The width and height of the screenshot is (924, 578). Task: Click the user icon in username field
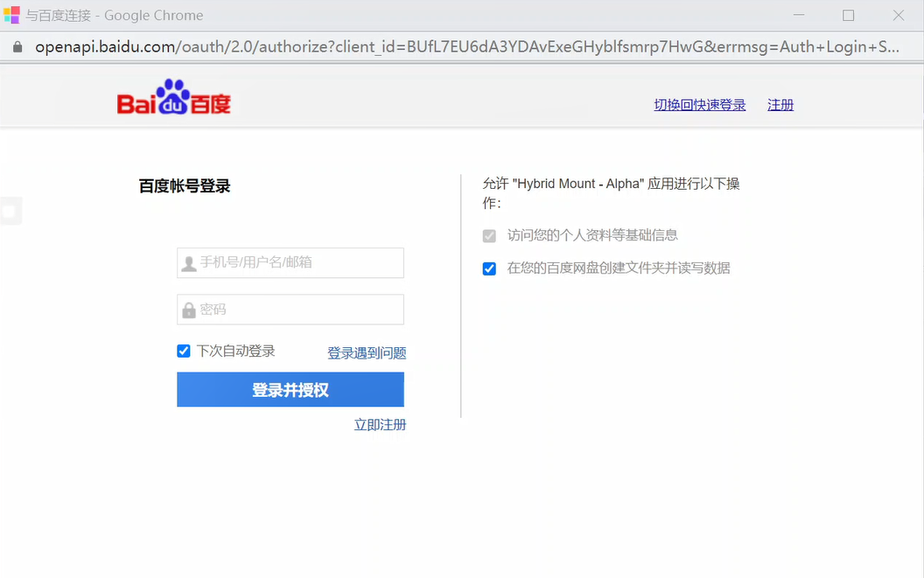pyautogui.click(x=189, y=263)
